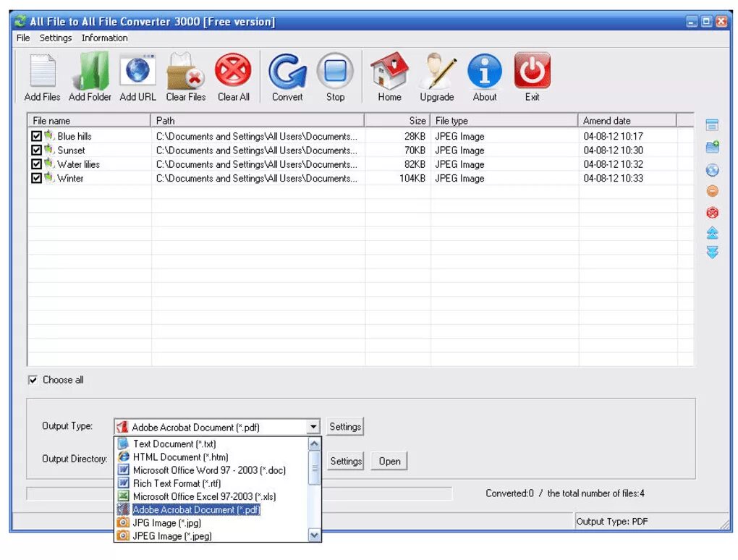The width and height of the screenshot is (738, 560).
Task: Open the Settings menu
Action: [x=56, y=38]
